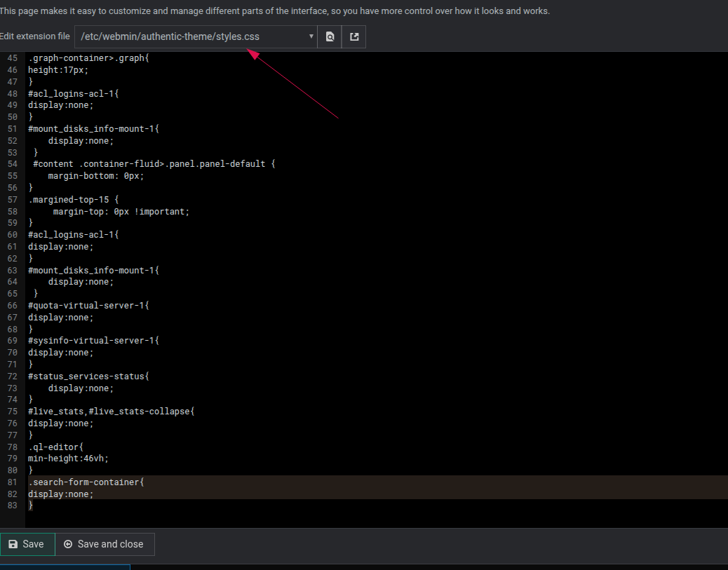Click the open-in-new-window icon button
728x570 pixels.
click(x=354, y=37)
